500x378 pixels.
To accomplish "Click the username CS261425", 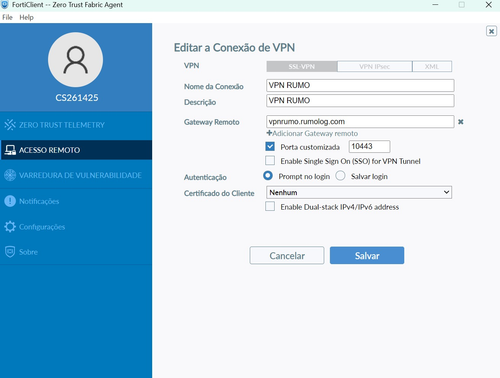I will point(77,98).
